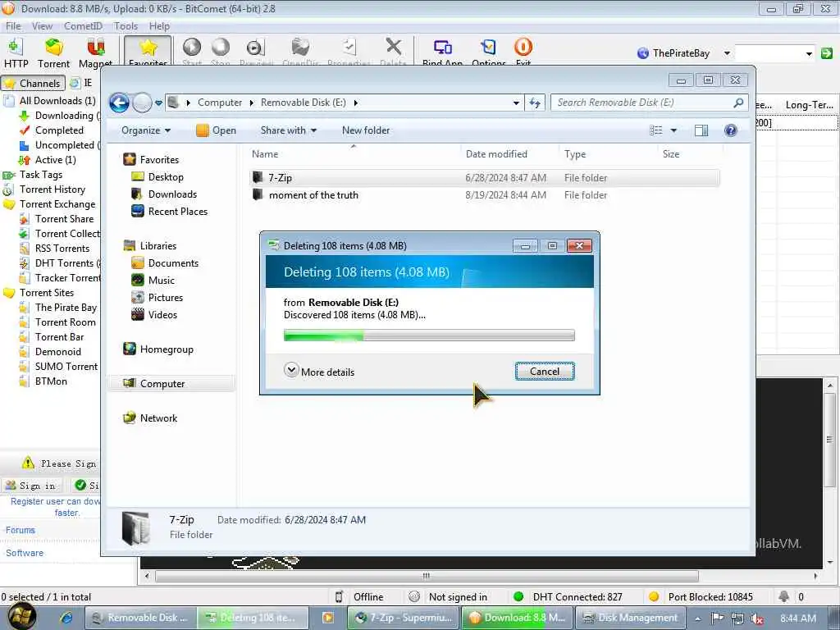The width and height of the screenshot is (840, 630).
Task: Sort by Name column header
Action: click(x=265, y=153)
